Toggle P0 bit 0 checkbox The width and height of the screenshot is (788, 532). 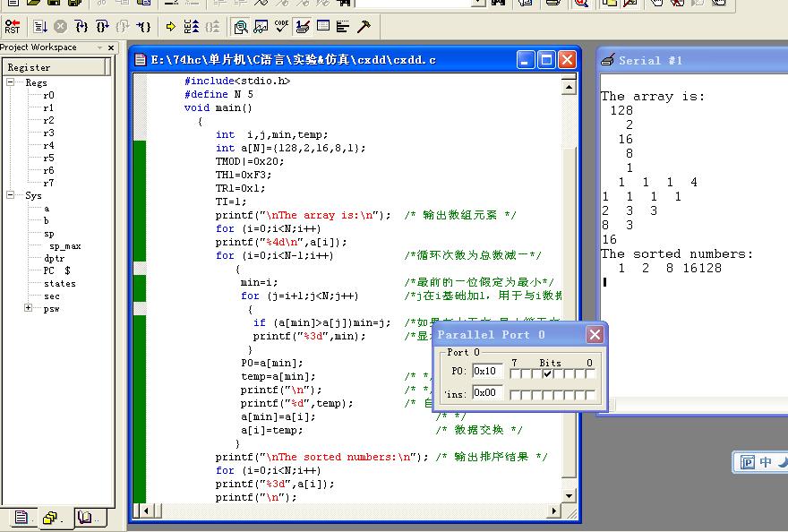coord(590,373)
